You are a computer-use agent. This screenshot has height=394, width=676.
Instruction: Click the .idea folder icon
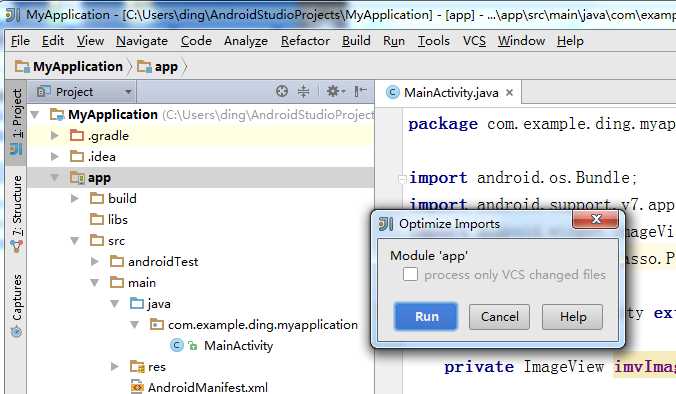[77, 156]
